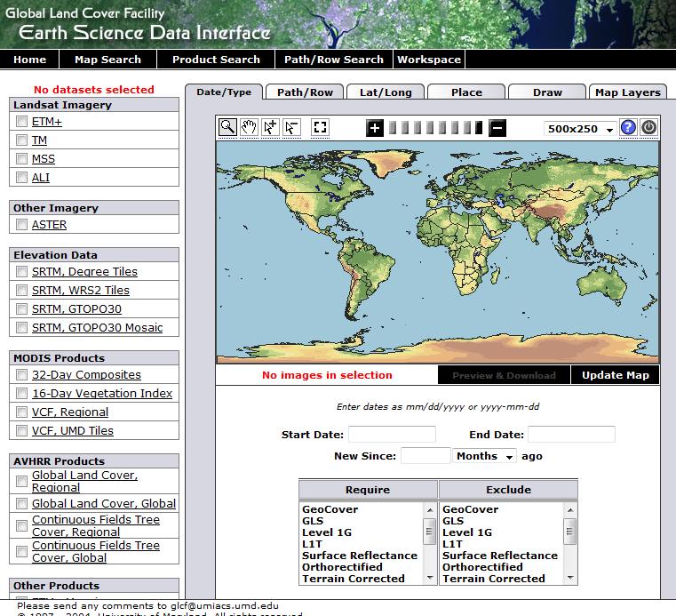Open Workspace in the navigation bar
Screen dimensions: 676x616
click(x=429, y=59)
